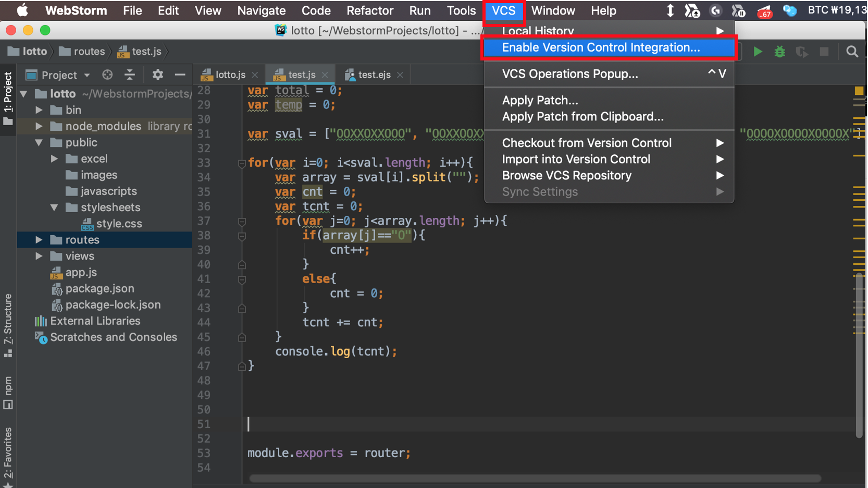The image size is (868, 488).
Task: Click Apply Patch menu entry
Action: [x=609, y=100]
